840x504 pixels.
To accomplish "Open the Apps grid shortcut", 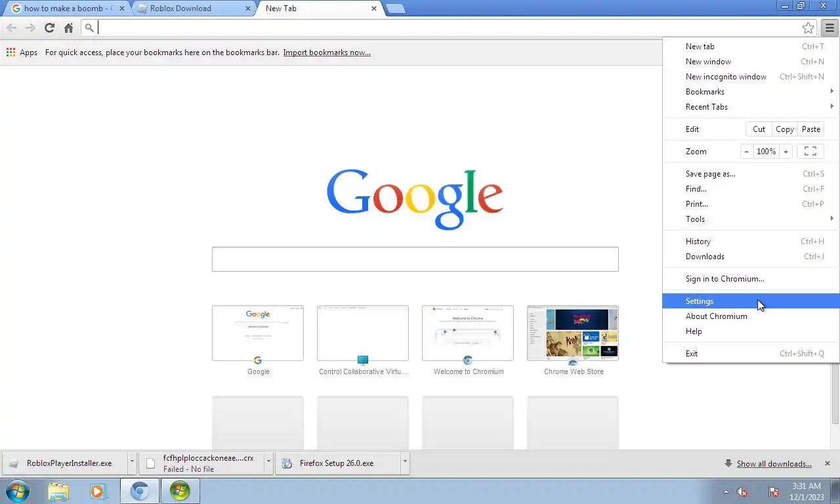I will (22, 52).
